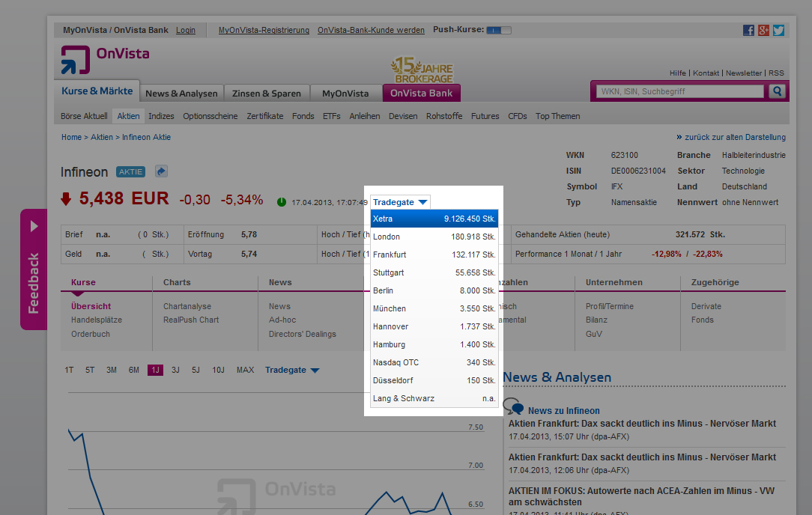
Task: Open OnVista-Bank-Kunde werden link
Action: point(371,30)
